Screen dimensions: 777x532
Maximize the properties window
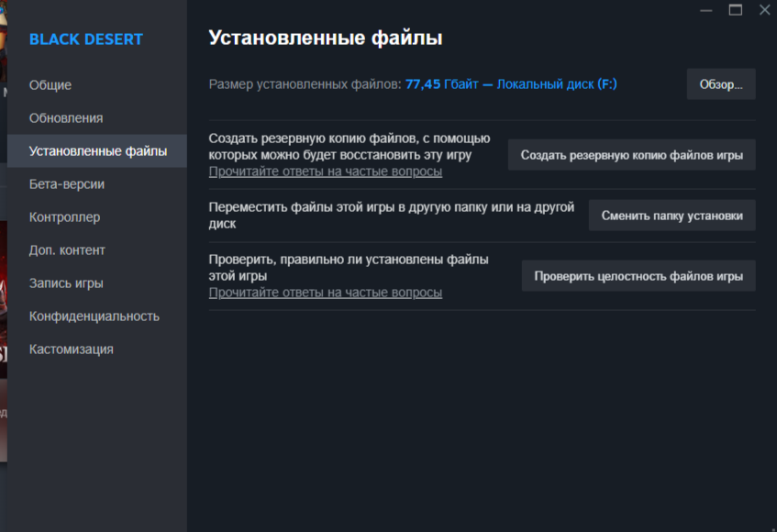tap(736, 10)
